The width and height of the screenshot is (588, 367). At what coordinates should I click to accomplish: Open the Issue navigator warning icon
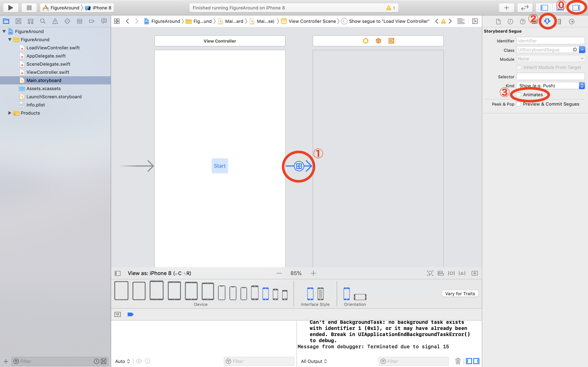pos(55,21)
